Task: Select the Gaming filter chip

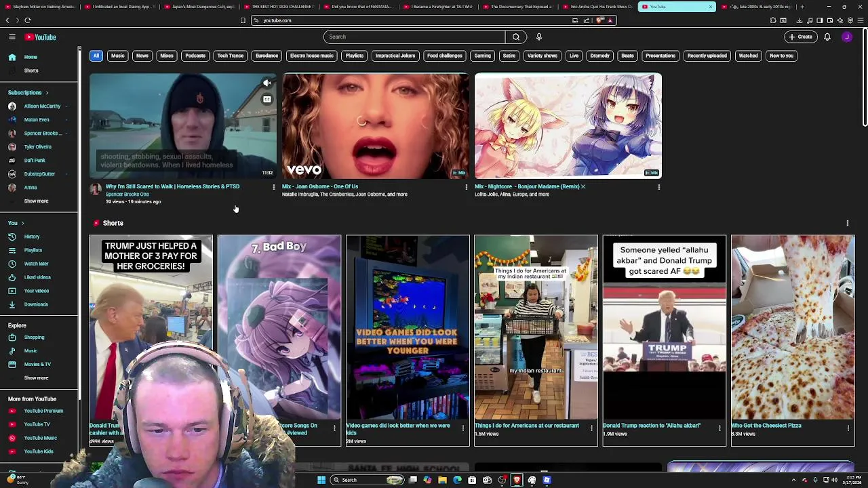Action: tap(483, 56)
